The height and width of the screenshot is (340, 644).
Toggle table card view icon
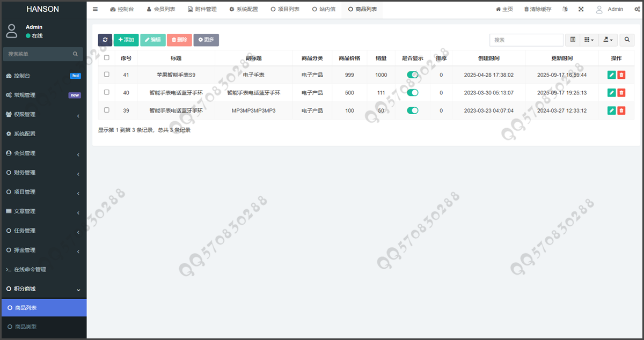[x=573, y=40]
